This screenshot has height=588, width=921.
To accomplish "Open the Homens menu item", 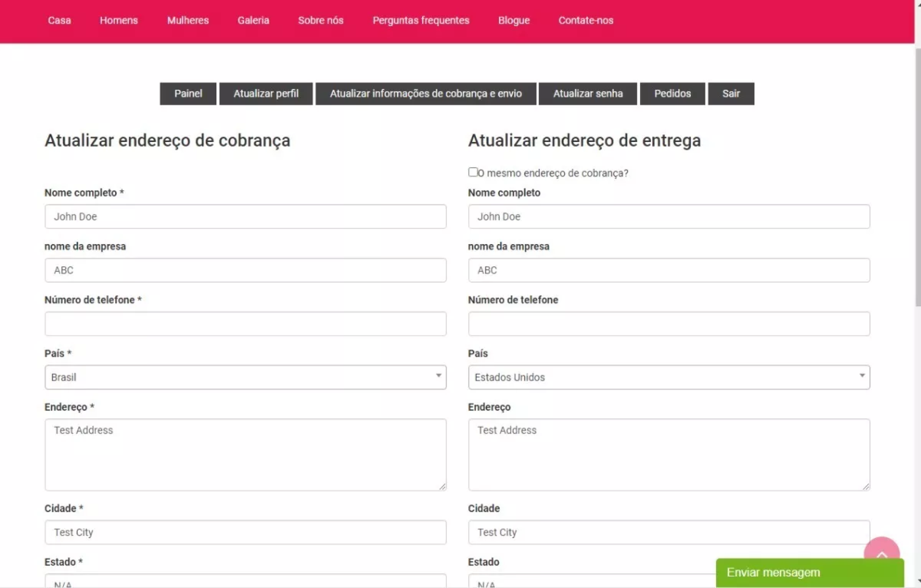I will [118, 21].
